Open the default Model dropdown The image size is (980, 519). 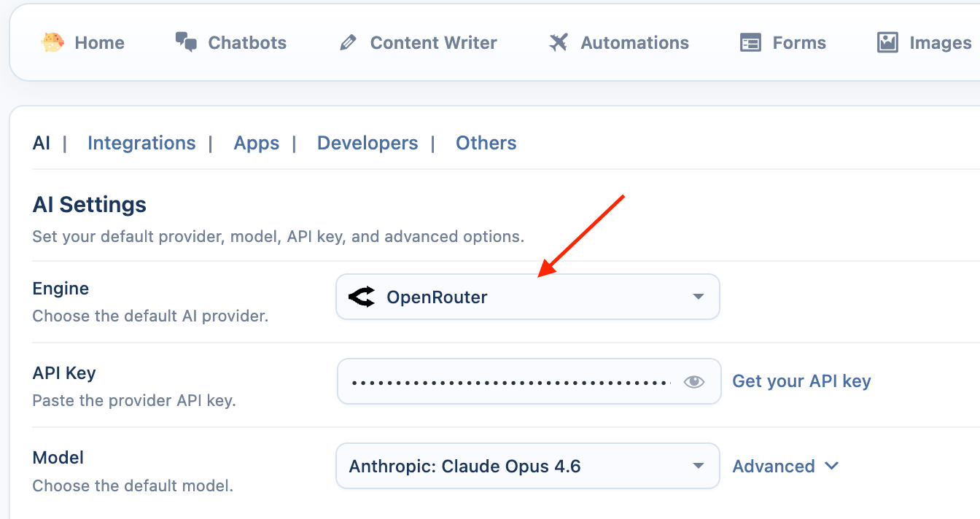tap(527, 466)
